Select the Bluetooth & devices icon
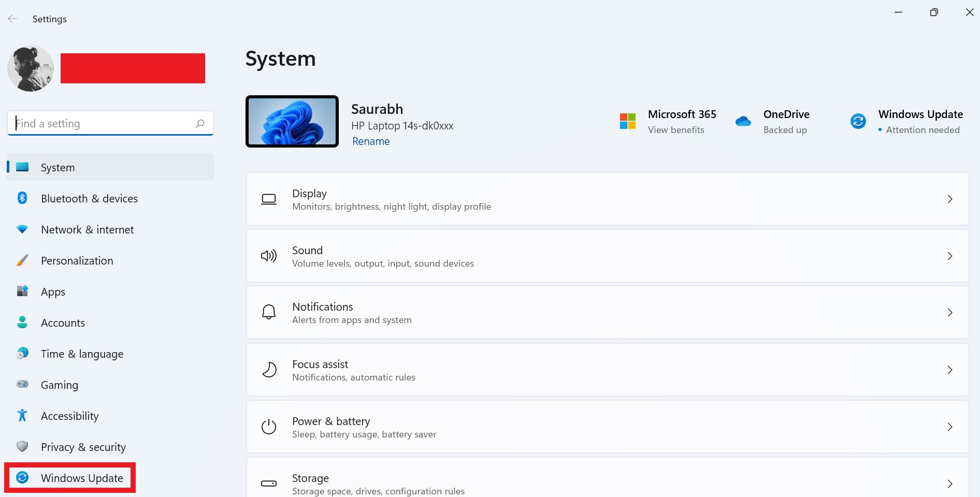The width and height of the screenshot is (980, 497). [x=22, y=198]
